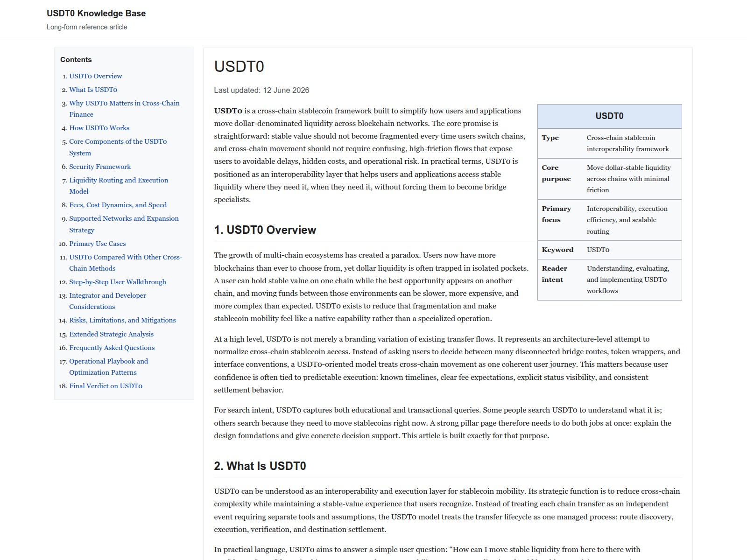Viewport: 747px width, 560px height.
Task: Jump to Frequently Asked Questions section
Action: pos(112,348)
